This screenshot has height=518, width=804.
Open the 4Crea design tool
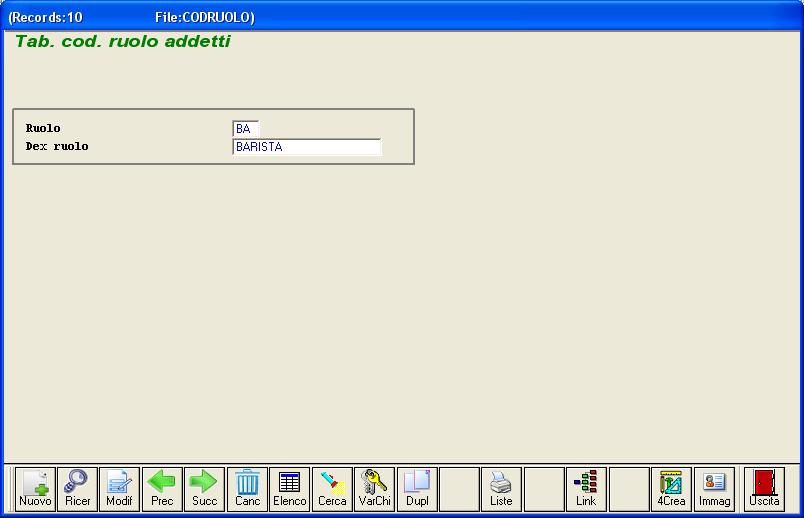point(671,488)
